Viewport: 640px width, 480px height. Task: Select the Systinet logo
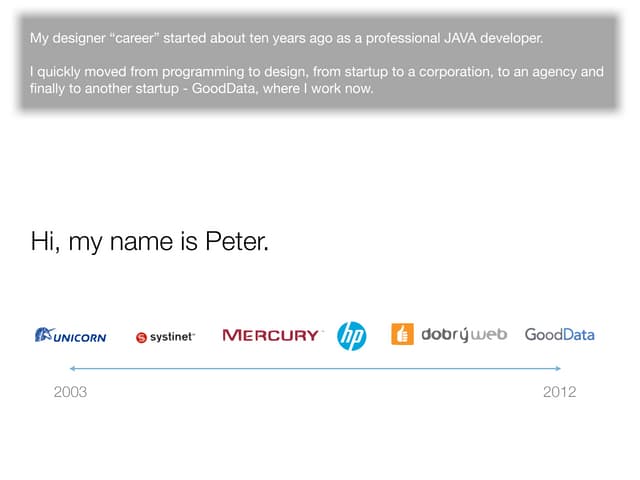coord(166,337)
